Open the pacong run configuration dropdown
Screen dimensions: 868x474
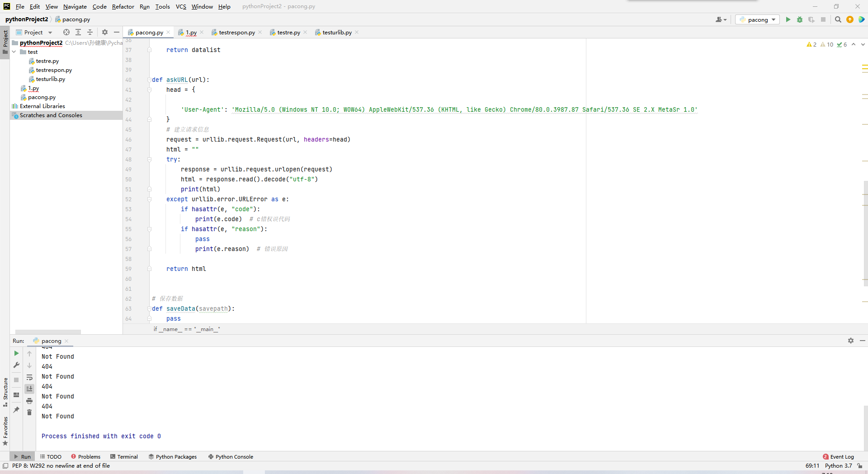coord(757,19)
